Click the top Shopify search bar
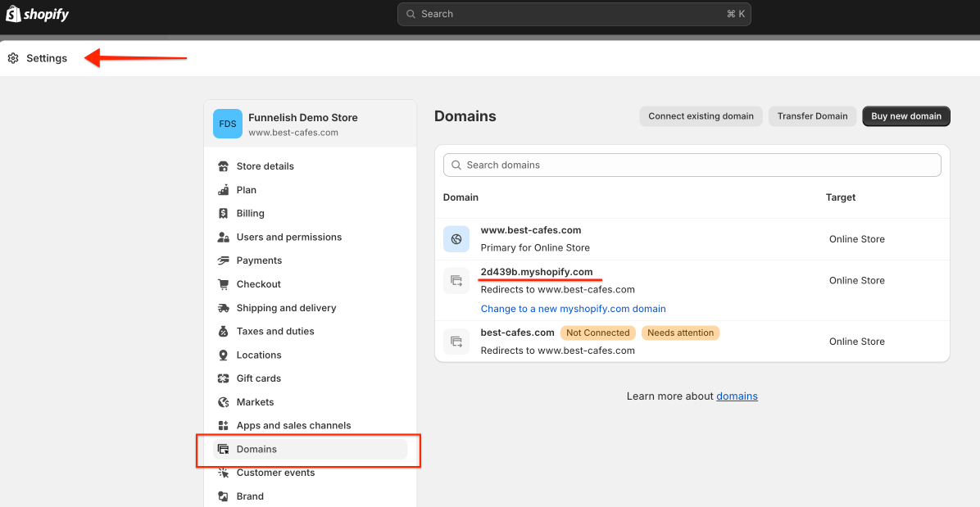980x507 pixels. [x=574, y=14]
